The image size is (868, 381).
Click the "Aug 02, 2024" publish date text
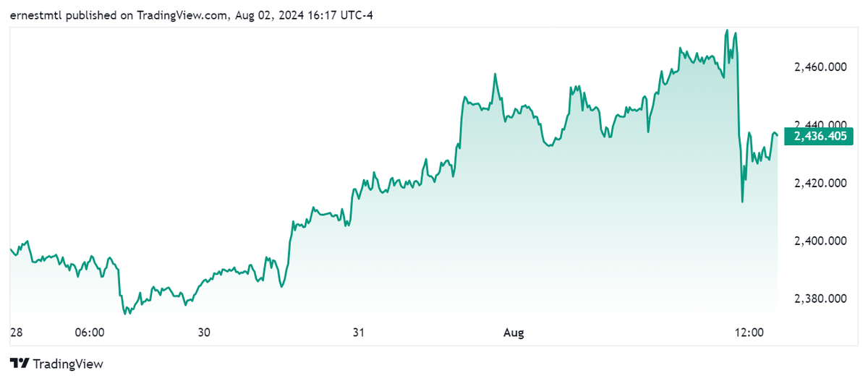click(265, 16)
